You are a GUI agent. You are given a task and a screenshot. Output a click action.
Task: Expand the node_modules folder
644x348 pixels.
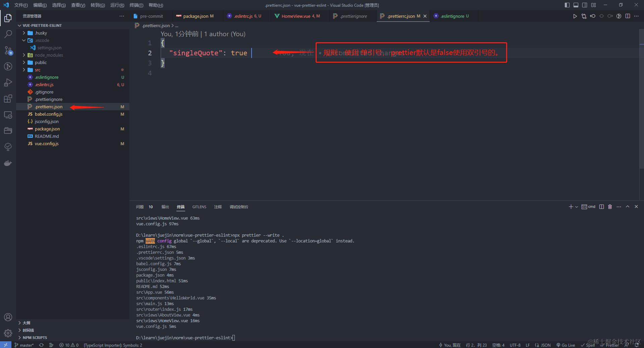24,55
